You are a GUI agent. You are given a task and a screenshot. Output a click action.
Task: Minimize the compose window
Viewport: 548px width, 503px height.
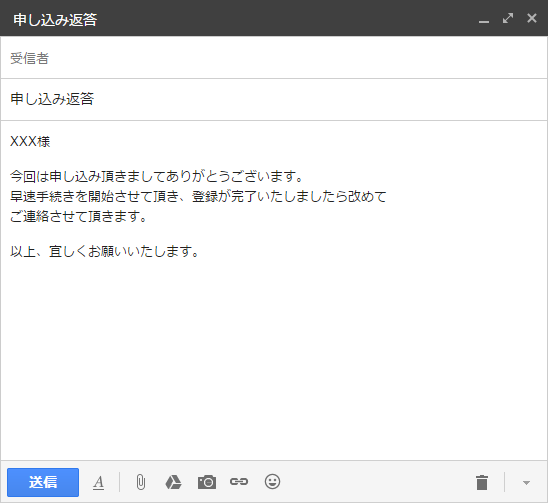[x=484, y=20]
